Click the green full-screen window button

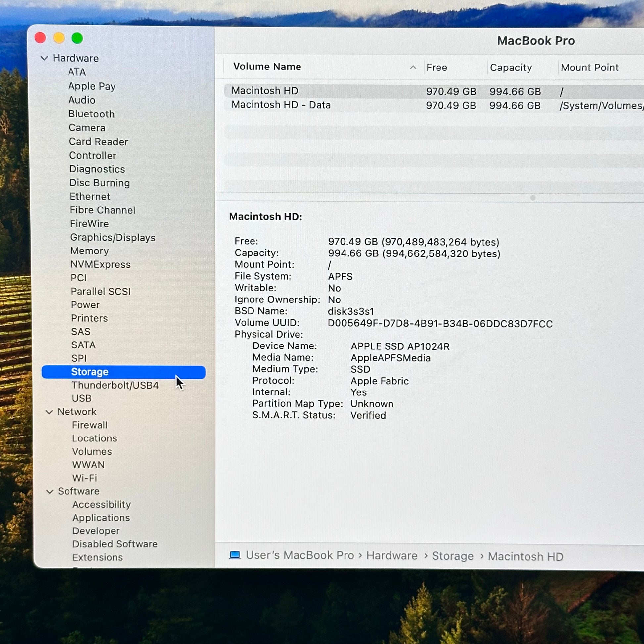(x=77, y=38)
